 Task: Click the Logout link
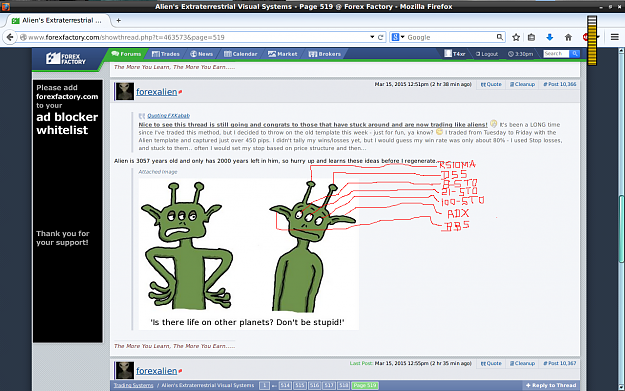pyautogui.click(x=487, y=54)
